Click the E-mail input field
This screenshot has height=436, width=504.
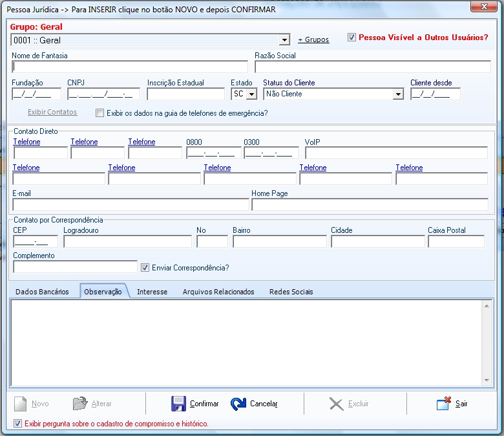tap(131, 204)
